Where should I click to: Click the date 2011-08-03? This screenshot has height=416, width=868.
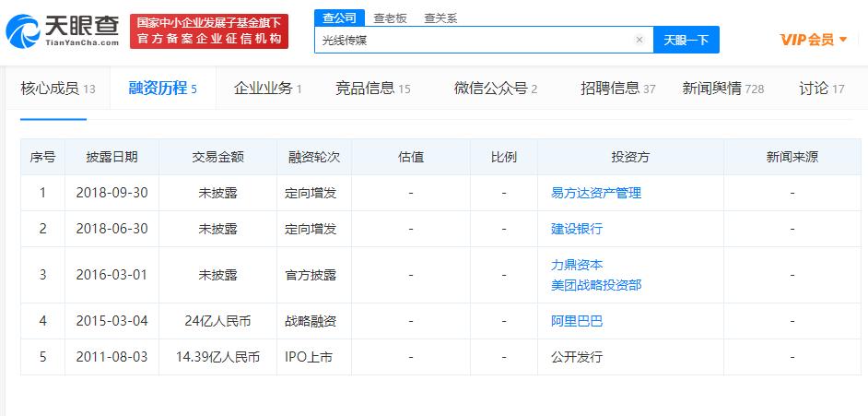pyautogui.click(x=111, y=357)
